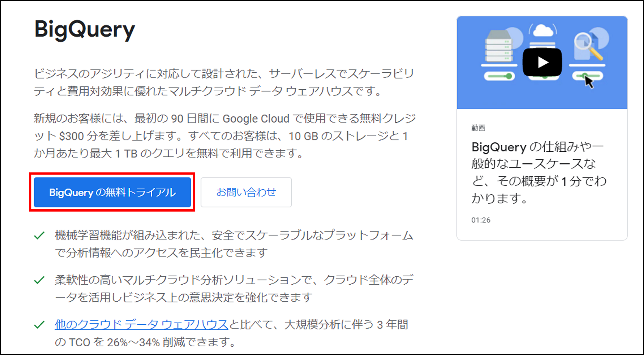Click the 01:26 video duration label
Image resolution: width=644 pixels, height=355 pixels.
(481, 220)
